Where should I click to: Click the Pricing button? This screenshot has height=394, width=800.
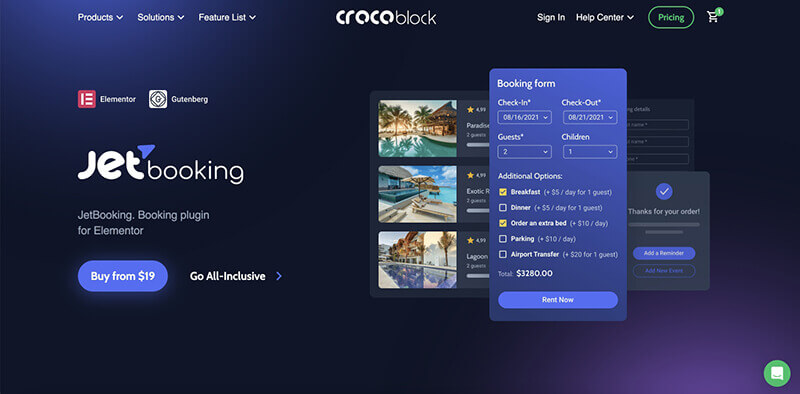tap(671, 17)
